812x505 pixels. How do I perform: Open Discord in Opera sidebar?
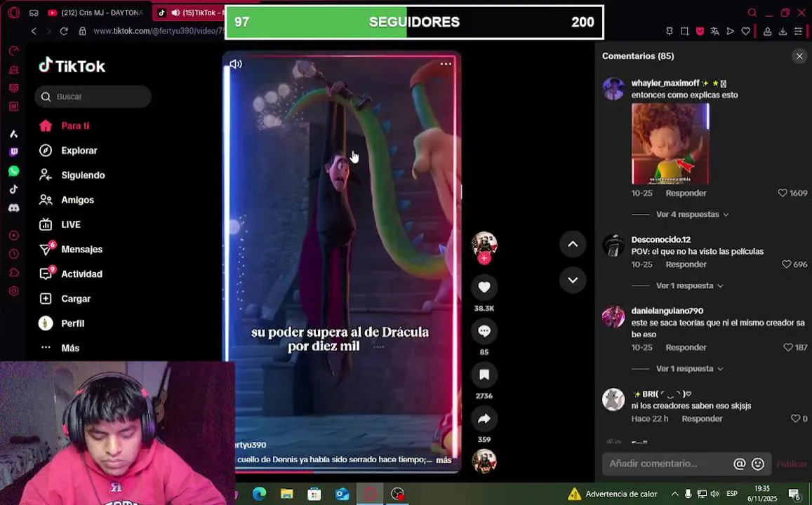(14, 208)
